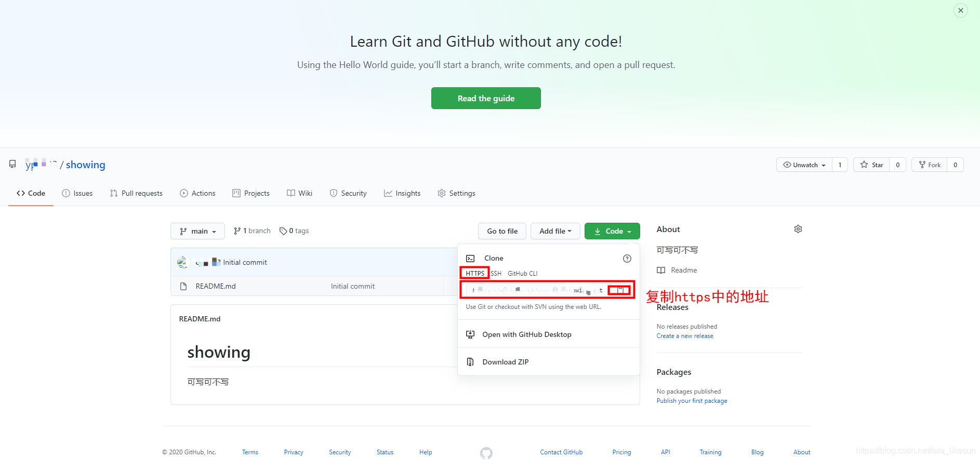Open Terms in footer
Image resolution: width=980 pixels, height=460 pixels.
[x=250, y=452]
